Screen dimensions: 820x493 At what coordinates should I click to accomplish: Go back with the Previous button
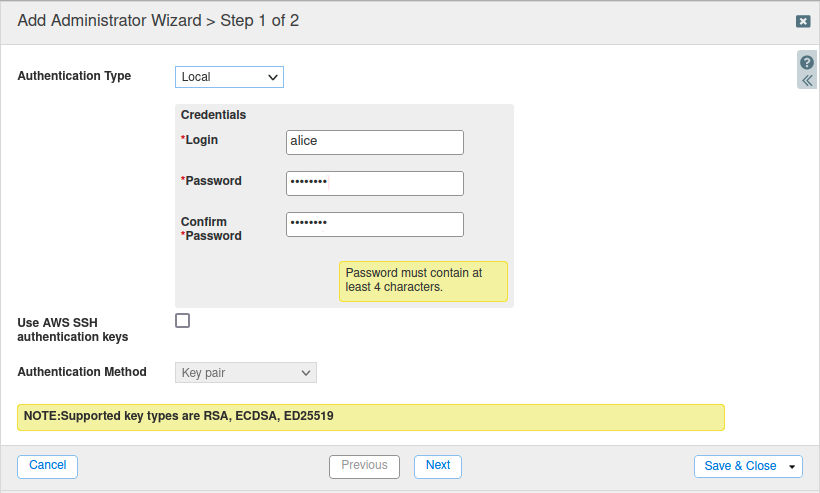click(364, 466)
